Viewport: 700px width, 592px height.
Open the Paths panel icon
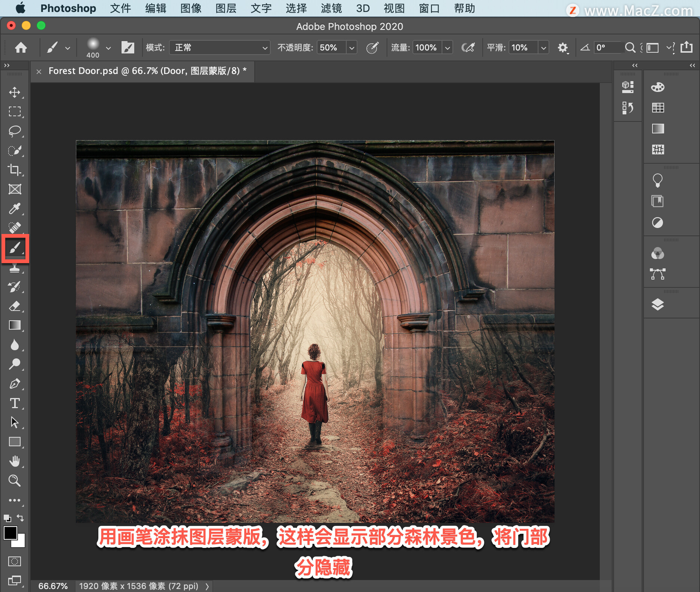click(x=658, y=274)
